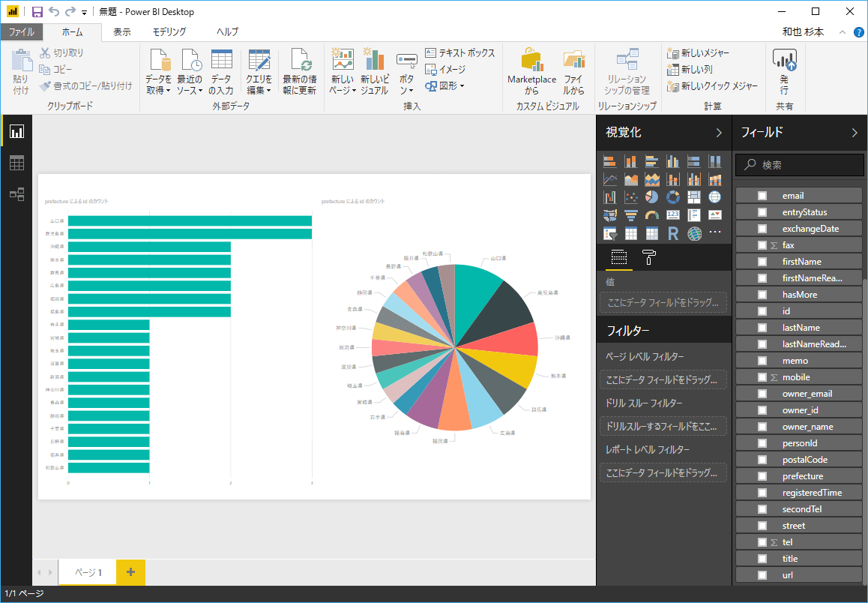
Task: Click the Save icon in title bar
Action: pyautogui.click(x=37, y=12)
